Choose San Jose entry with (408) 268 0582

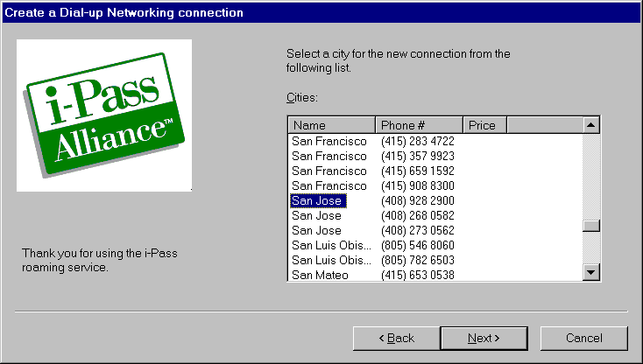pyautogui.click(x=316, y=215)
